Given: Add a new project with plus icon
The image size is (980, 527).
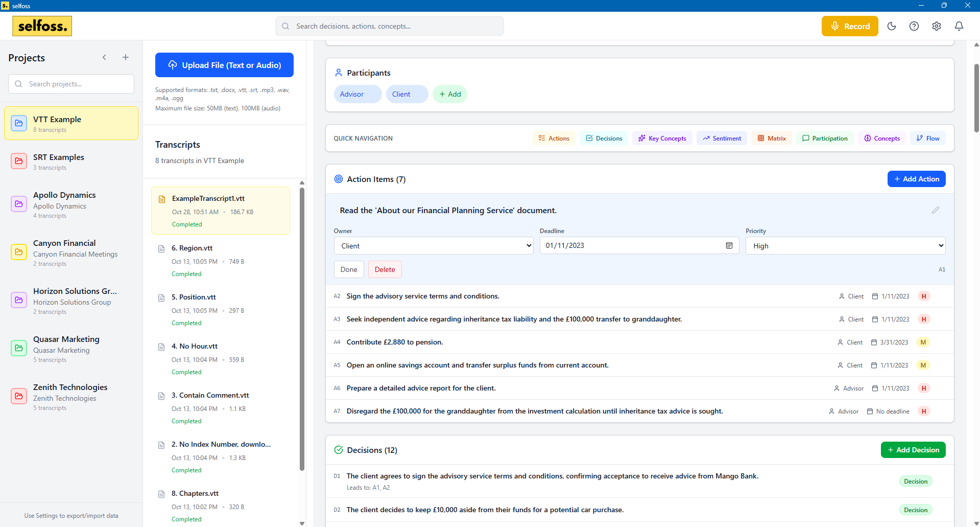Looking at the screenshot, I should click(x=126, y=57).
